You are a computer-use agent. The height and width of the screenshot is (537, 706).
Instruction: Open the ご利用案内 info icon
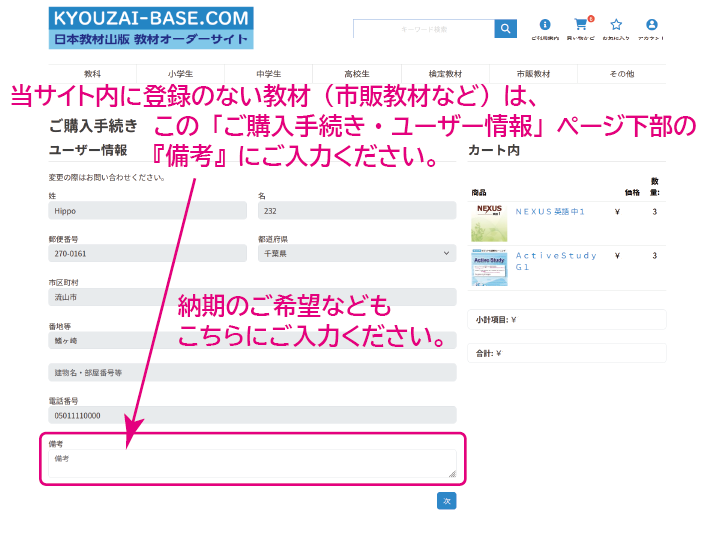pos(545,25)
